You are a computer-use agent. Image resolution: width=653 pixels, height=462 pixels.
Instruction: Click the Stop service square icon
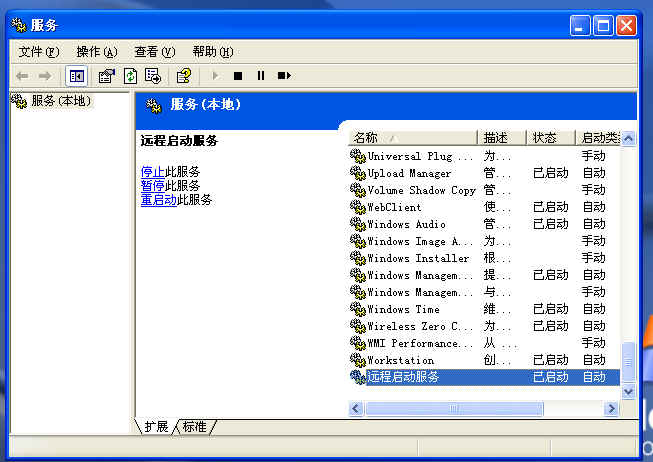238,76
